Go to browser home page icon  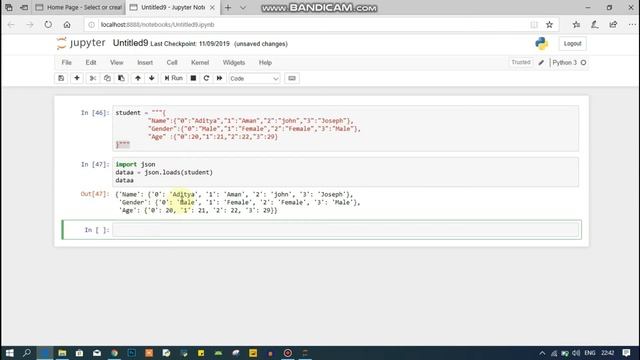point(67,24)
